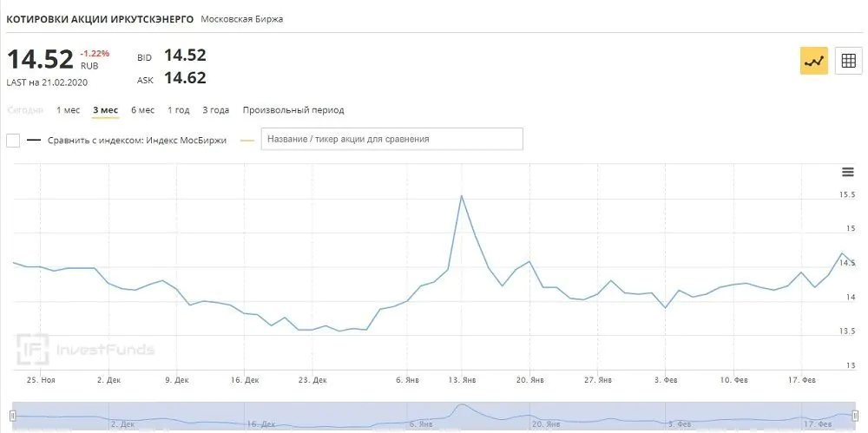Click the '6. Янв' x-axis label
Image resolution: width=868 pixels, height=433 pixels.
click(x=407, y=380)
